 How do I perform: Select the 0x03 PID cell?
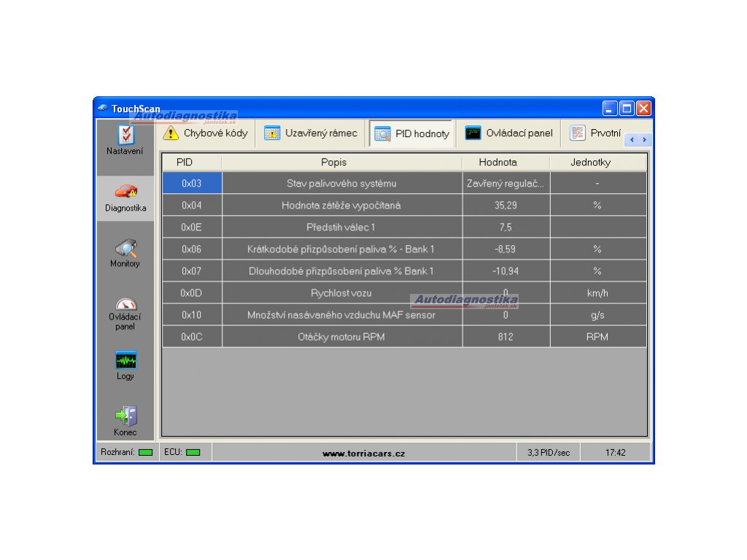192,184
